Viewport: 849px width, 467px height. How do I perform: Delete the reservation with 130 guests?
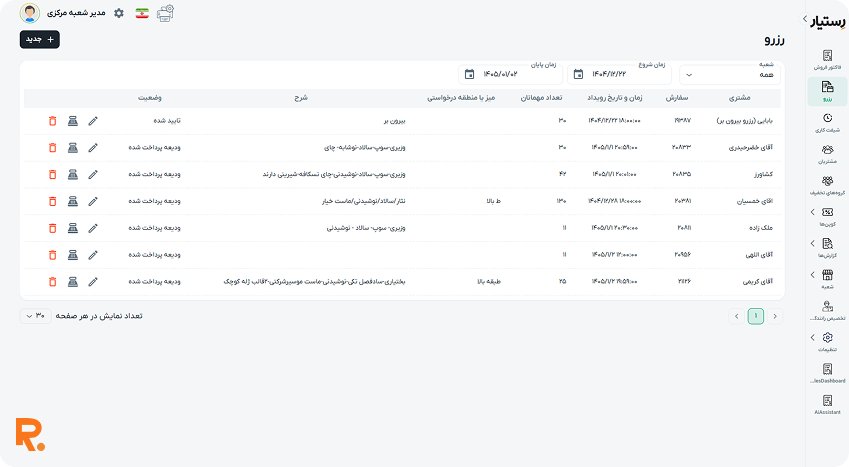pos(53,201)
